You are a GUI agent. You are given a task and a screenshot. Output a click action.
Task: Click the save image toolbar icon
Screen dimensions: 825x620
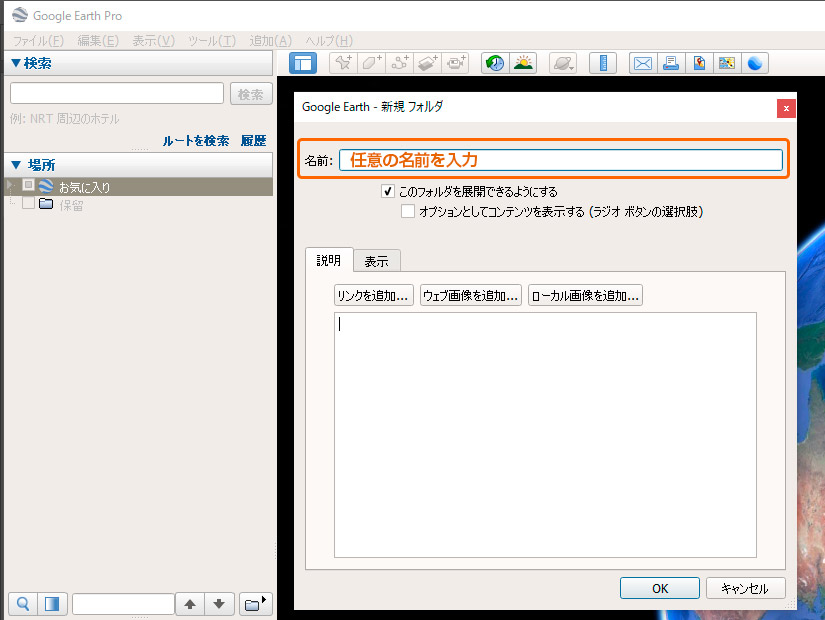point(699,63)
